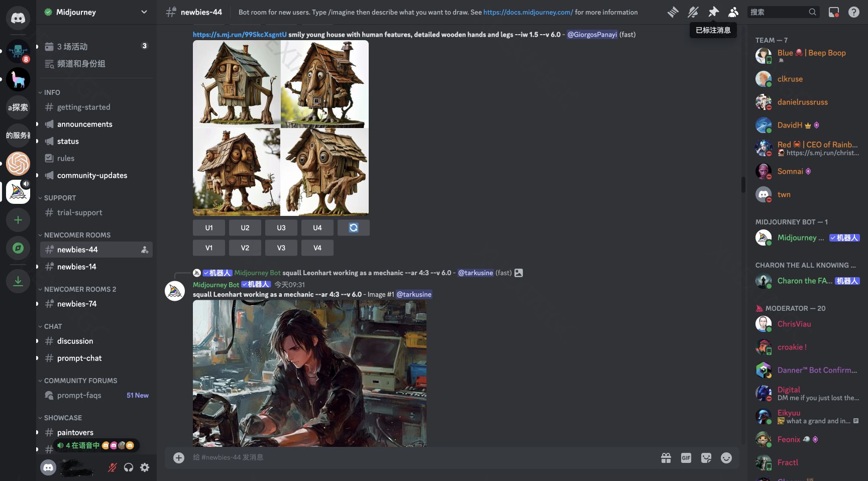Open the wooden house image grid
The height and width of the screenshot is (481, 868).
click(x=281, y=128)
